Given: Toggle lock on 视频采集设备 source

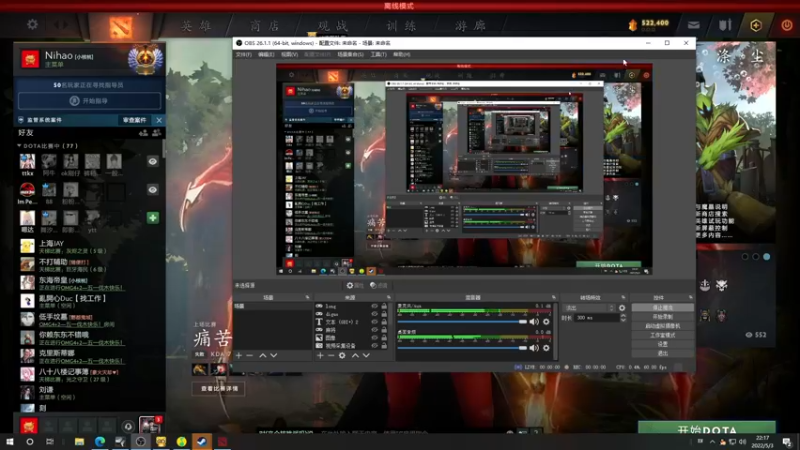Looking at the screenshot, I should click(384, 345).
